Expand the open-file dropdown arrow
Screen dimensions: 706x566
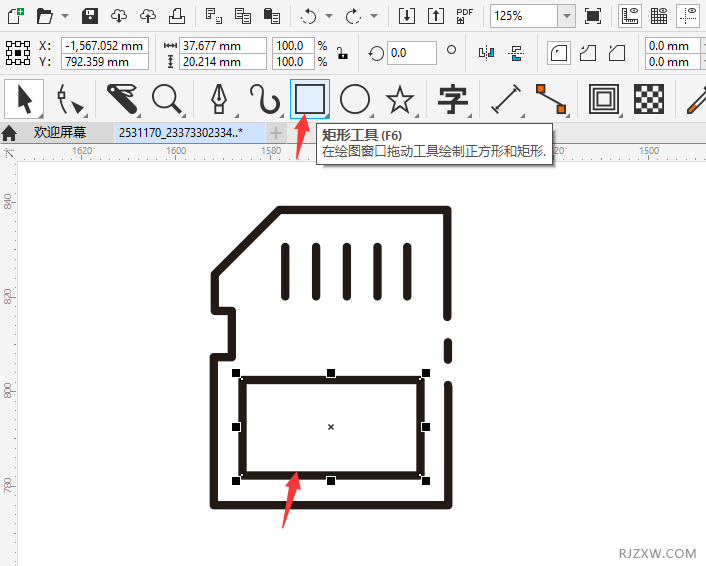click(x=65, y=16)
